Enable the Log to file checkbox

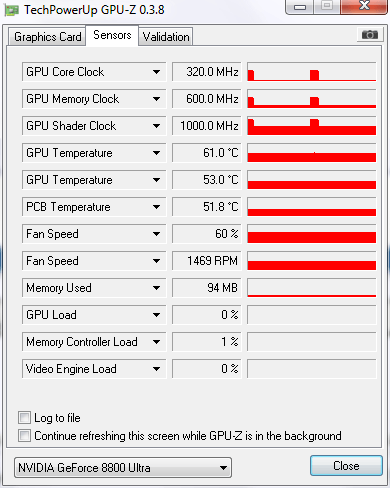[x=24, y=418]
